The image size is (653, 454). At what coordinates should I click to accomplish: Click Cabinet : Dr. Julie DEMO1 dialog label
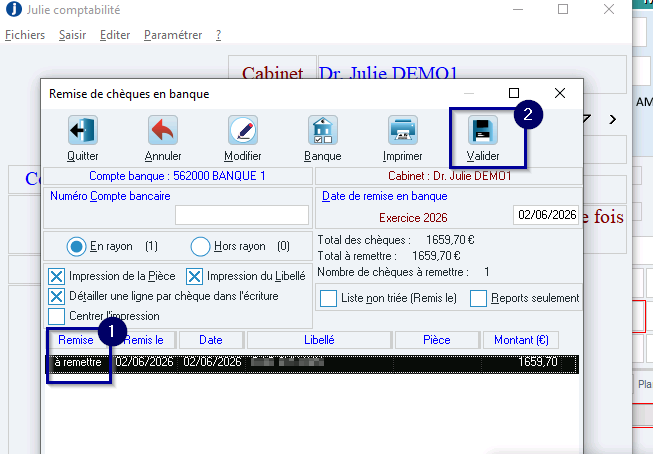(x=450, y=176)
